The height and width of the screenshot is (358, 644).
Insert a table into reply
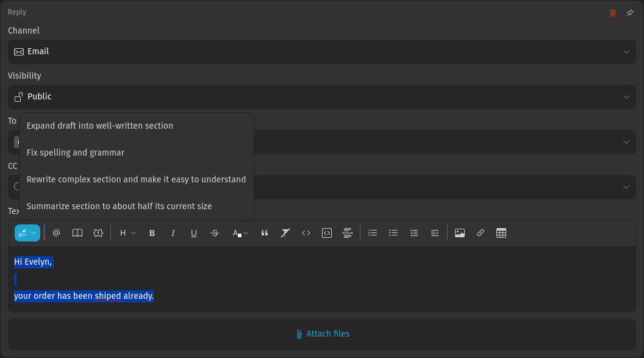click(501, 233)
